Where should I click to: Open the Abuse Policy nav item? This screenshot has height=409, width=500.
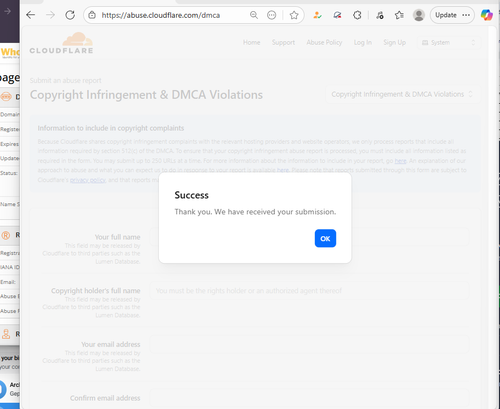point(324,42)
